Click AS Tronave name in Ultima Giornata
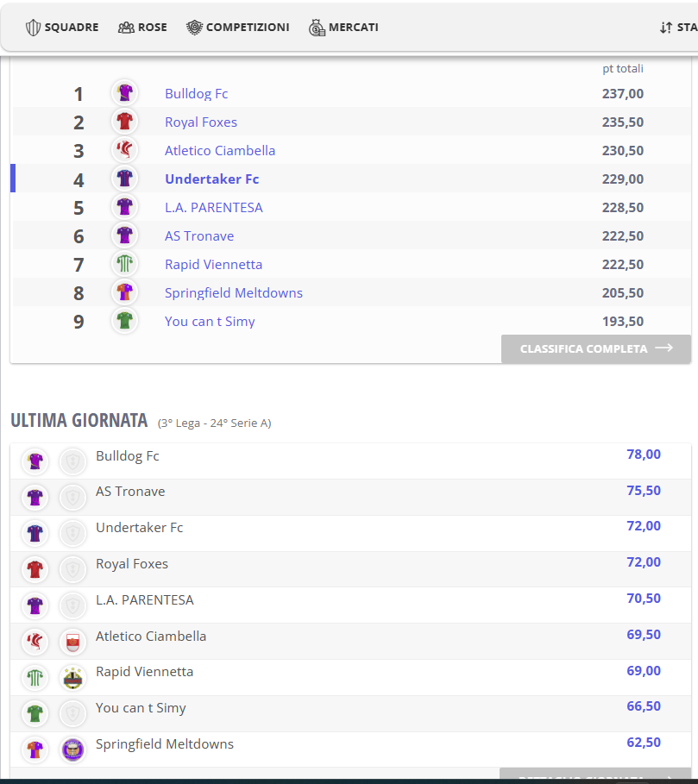The height and width of the screenshot is (784, 698). pos(130,492)
